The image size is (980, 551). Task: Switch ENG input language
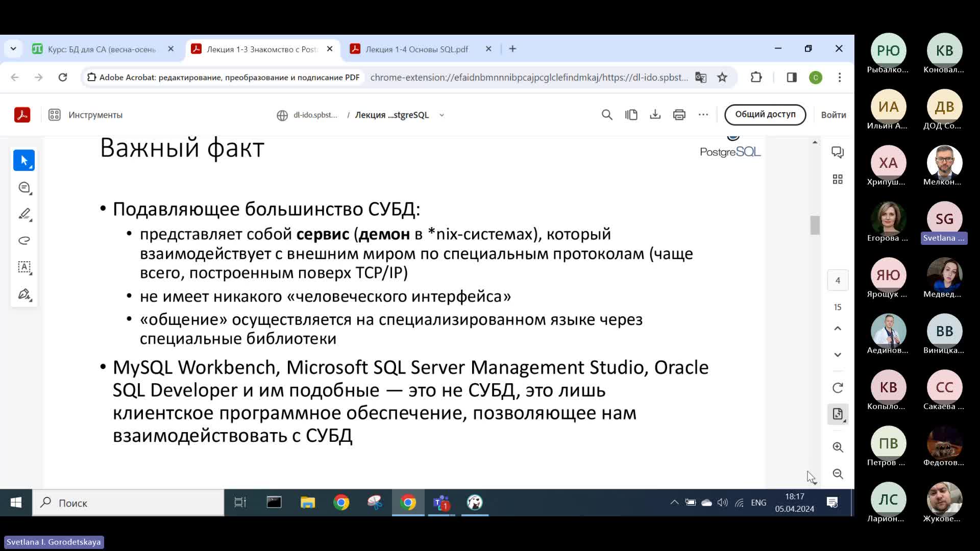[x=758, y=503]
